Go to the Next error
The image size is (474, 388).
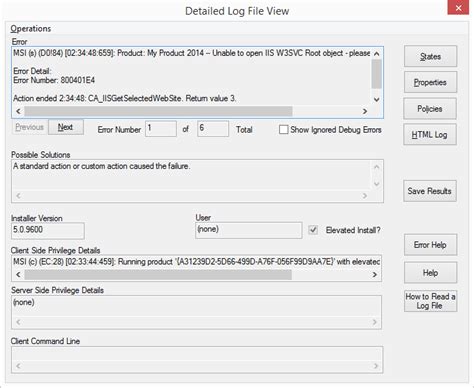66,127
